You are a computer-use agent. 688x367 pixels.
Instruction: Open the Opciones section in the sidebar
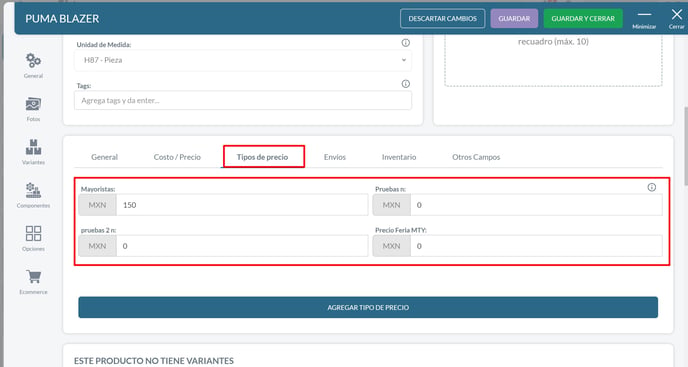[x=33, y=238]
